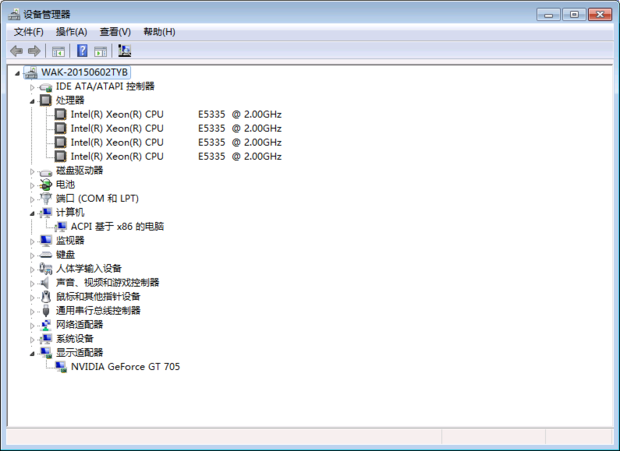
Task: Click the show/hide console tree icon
Action: [x=59, y=51]
